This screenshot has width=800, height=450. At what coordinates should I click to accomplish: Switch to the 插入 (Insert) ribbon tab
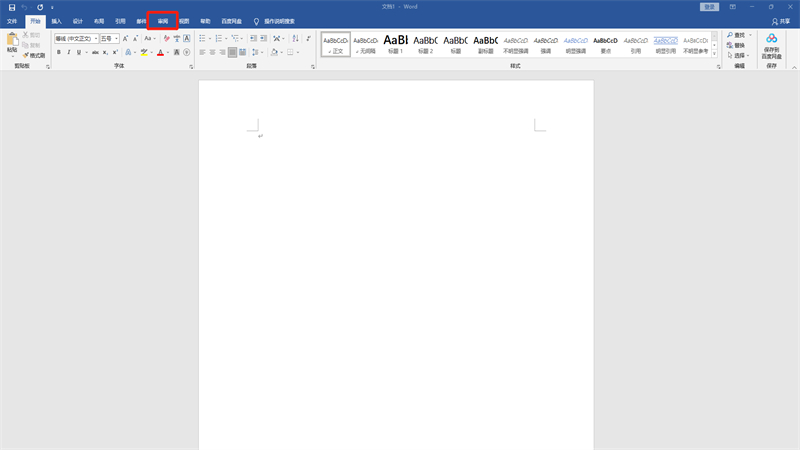point(57,21)
